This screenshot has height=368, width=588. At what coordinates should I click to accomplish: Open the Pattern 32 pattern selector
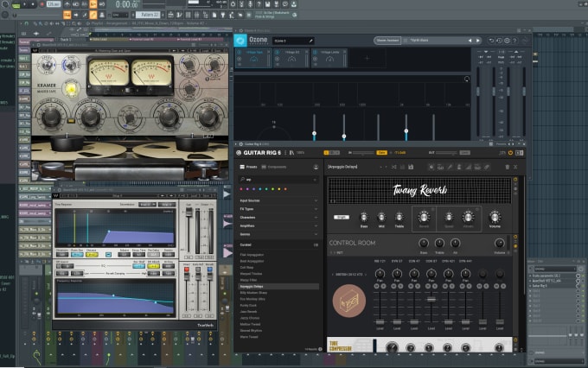pyautogui.click(x=148, y=15)
